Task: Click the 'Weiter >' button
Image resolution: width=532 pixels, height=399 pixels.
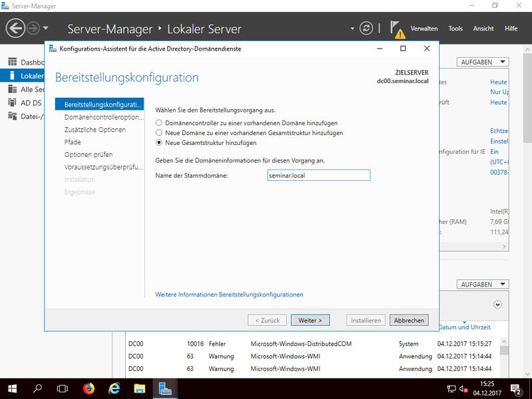Action: pyautogui.click(x=310, y=321)
